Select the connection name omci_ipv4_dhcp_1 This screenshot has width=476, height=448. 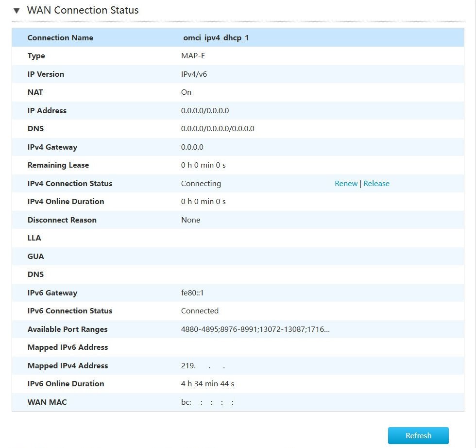[x=215, y=37]
